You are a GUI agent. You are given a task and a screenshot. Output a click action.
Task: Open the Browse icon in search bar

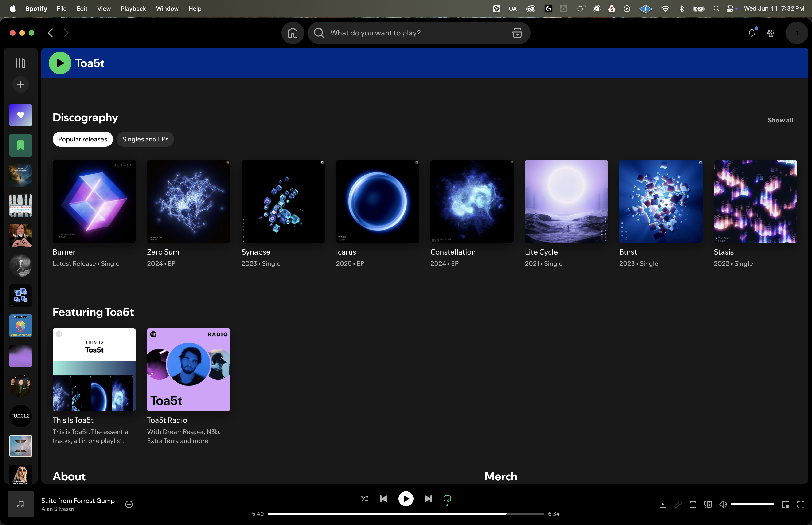517,33
